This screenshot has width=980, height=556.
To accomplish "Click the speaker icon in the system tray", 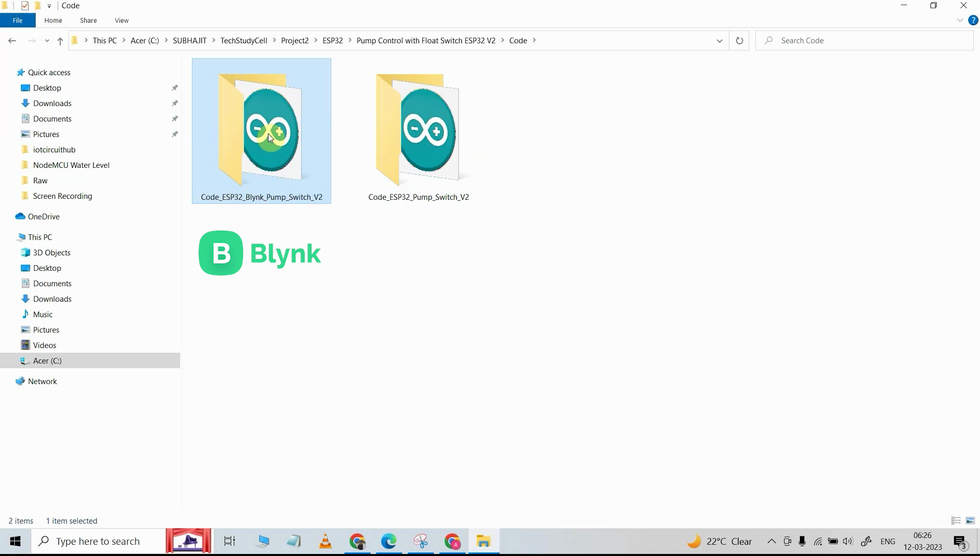I will (848, 541).
